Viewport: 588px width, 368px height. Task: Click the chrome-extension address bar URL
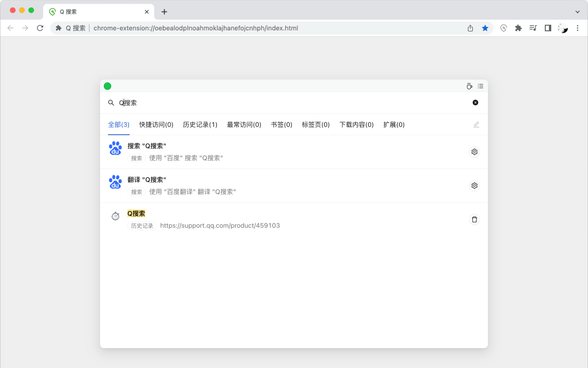[196, 28]
